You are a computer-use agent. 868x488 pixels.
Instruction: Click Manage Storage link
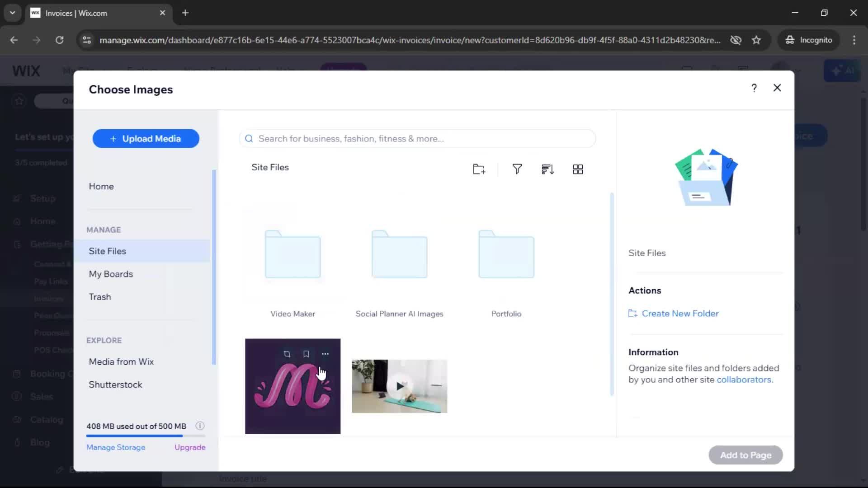(x=116, y=447)
